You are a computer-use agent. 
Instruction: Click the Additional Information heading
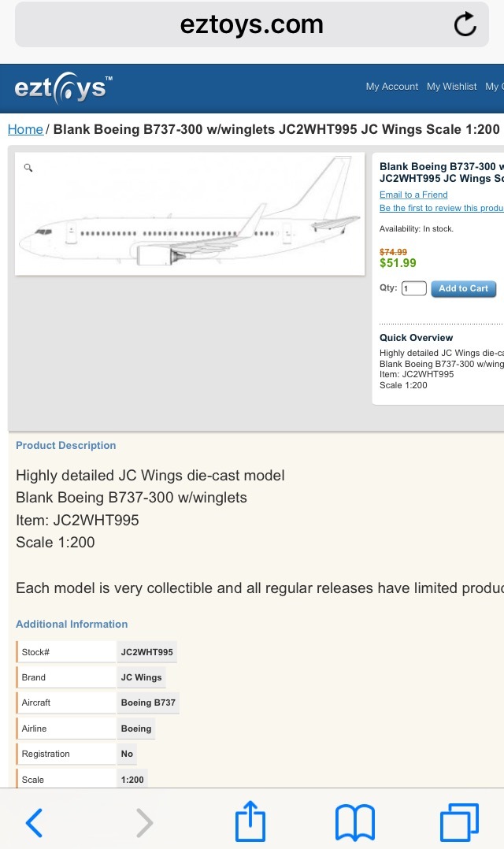pyautogui.click(x=72, y=624)
